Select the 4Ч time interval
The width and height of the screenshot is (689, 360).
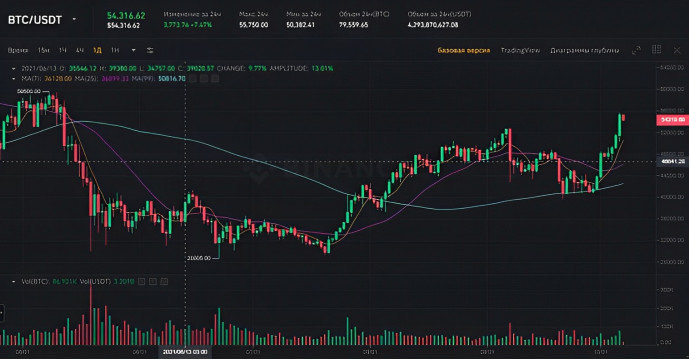(80, 51)
